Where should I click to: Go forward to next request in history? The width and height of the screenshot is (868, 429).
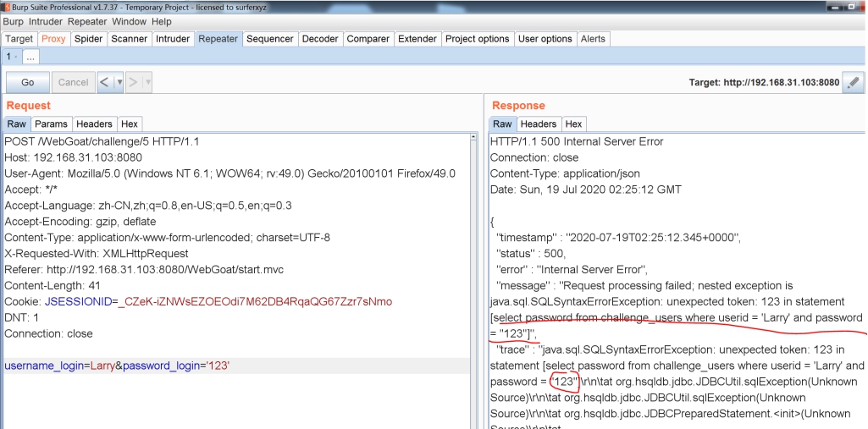point(134,82)
